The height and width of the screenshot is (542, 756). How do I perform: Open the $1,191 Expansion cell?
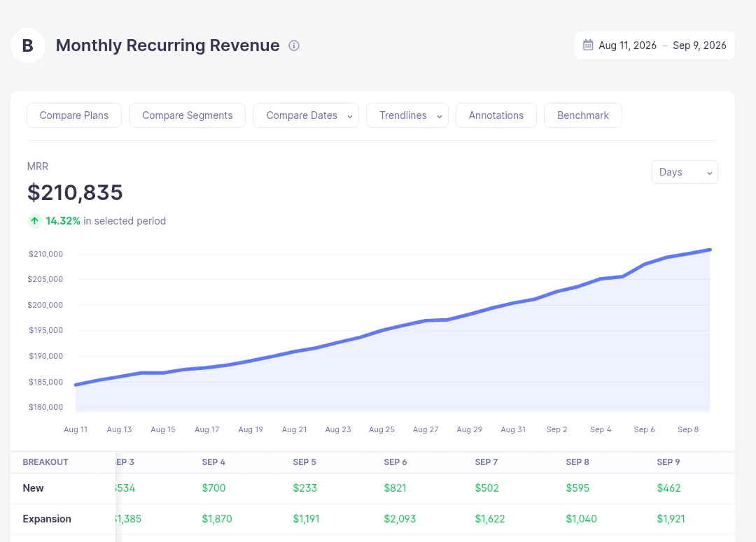tap(306, 519)
